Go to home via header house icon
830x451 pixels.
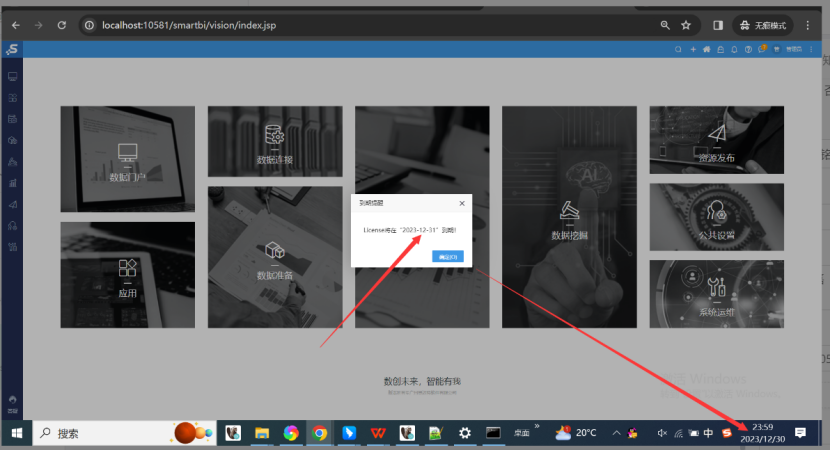click(x=707, y=49)
